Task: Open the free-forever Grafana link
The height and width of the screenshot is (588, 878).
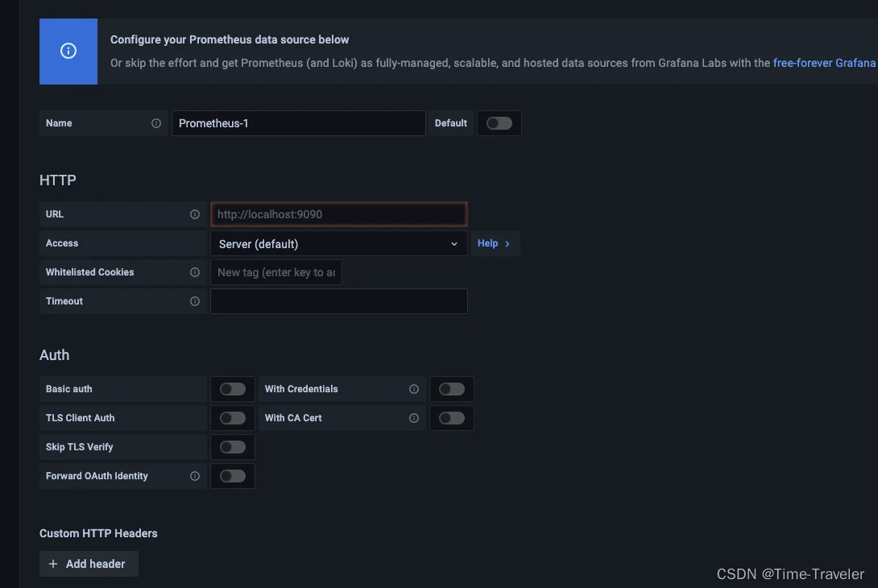Action: [824, 63]
